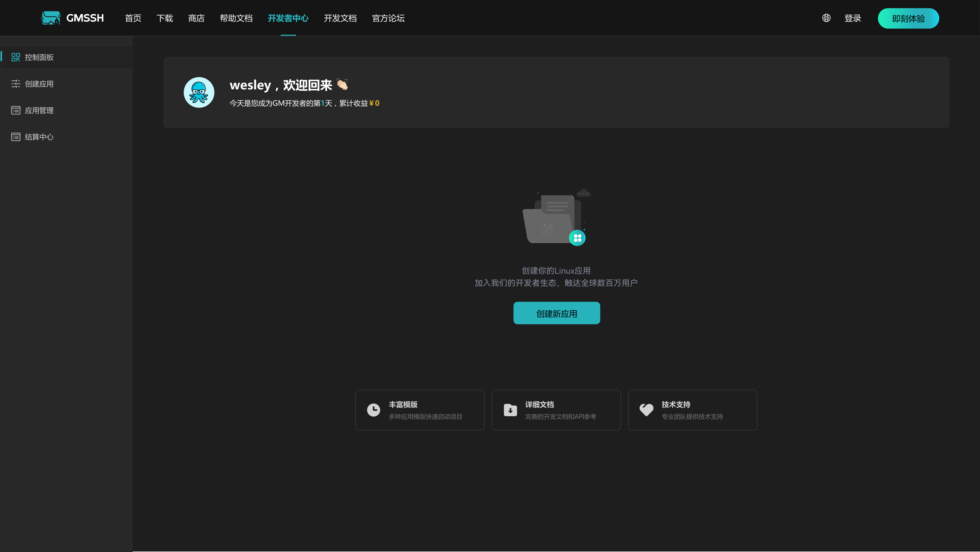Screen dimensions: 980x552
Task: Visit 官方论坛 from top menu
Action: 388,18
